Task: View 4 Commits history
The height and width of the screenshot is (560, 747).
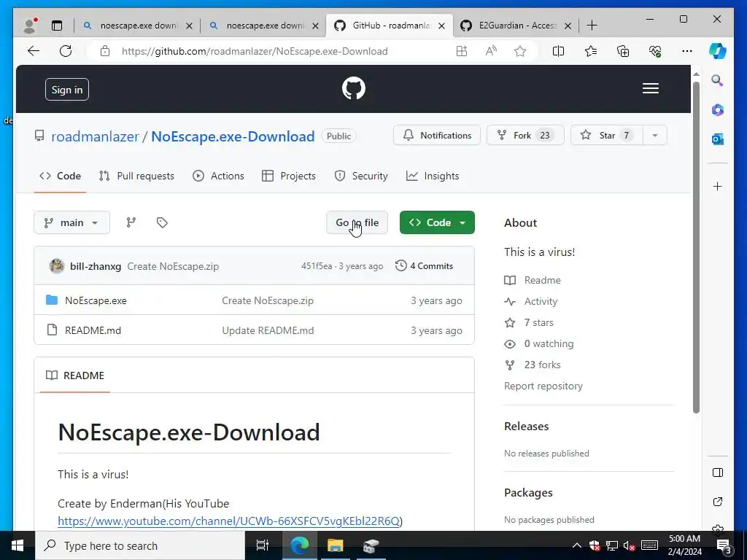Action: pos(424,265)
